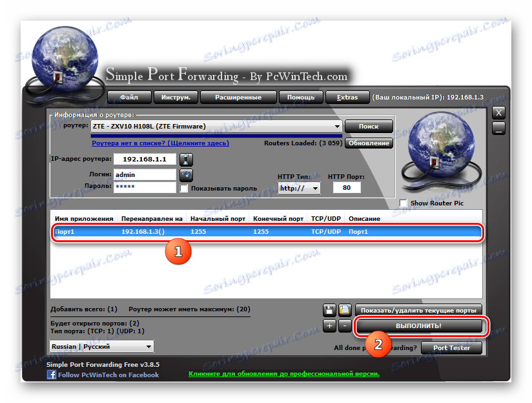Click Имя приложения column header

click(x=84, y=219)
